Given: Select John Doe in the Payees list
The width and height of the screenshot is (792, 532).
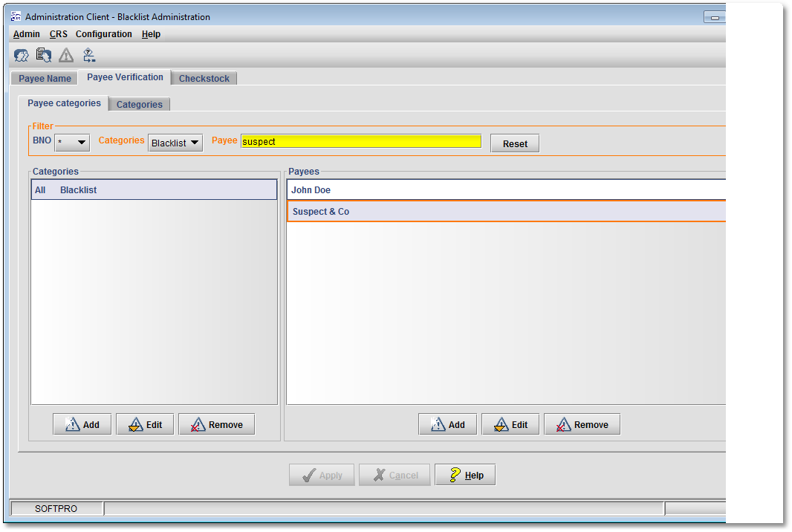Looking at the screenshot, I should tap(505, 190).
